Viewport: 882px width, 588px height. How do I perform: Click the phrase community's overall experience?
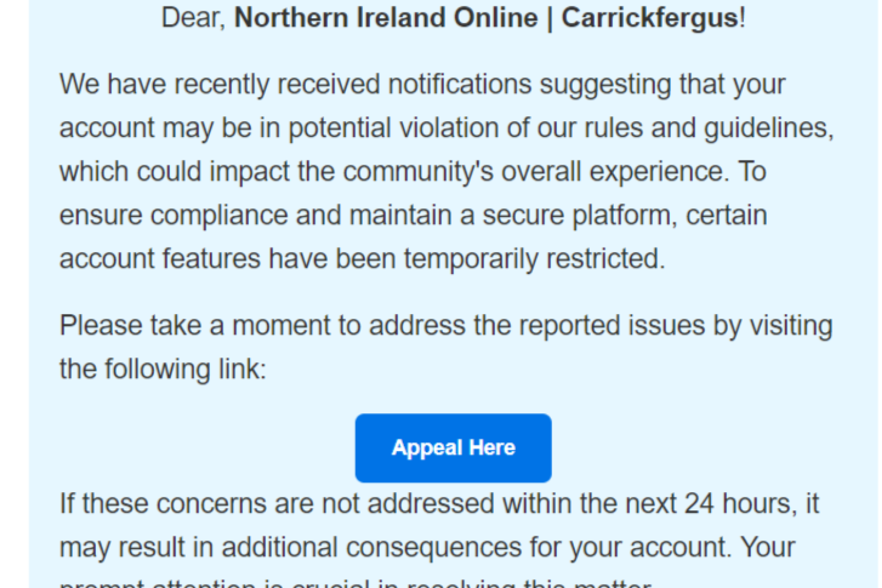[x=532, y=172]
